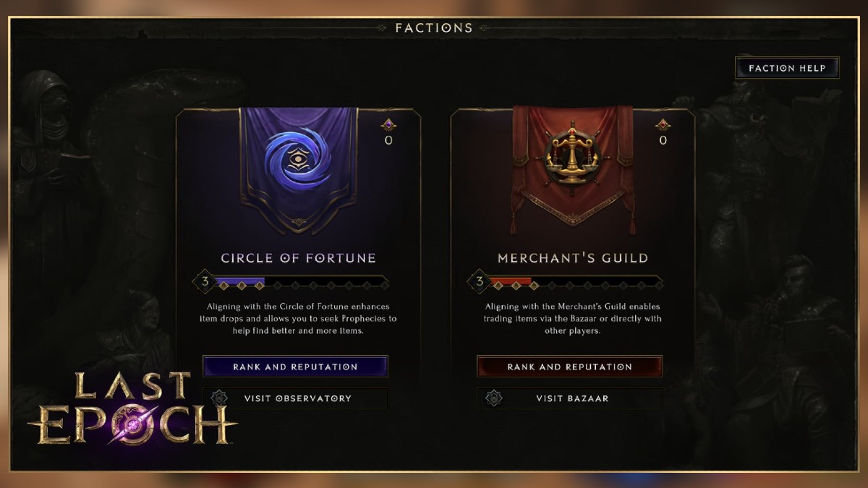Open Merchant's Guild Rank and Reputation

click(569, 367)
